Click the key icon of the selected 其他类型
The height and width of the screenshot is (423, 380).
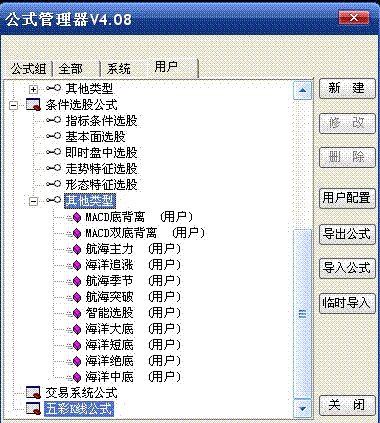click(x=53, y=200)
